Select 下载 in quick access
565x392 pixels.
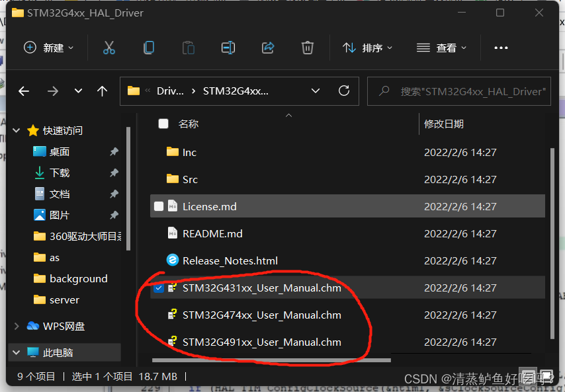pos(59,173)
